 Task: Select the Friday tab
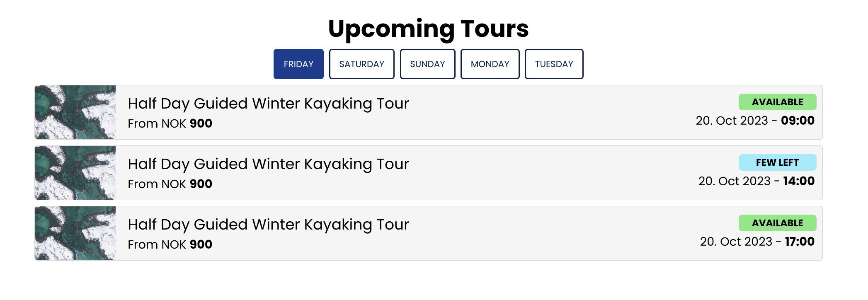(x=298, y=64)
